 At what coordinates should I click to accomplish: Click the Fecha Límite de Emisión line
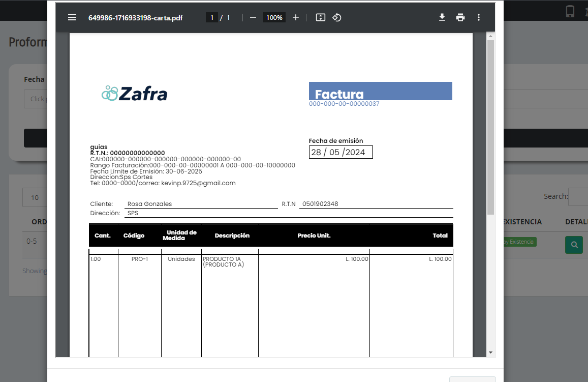click(x=146, y=171)
